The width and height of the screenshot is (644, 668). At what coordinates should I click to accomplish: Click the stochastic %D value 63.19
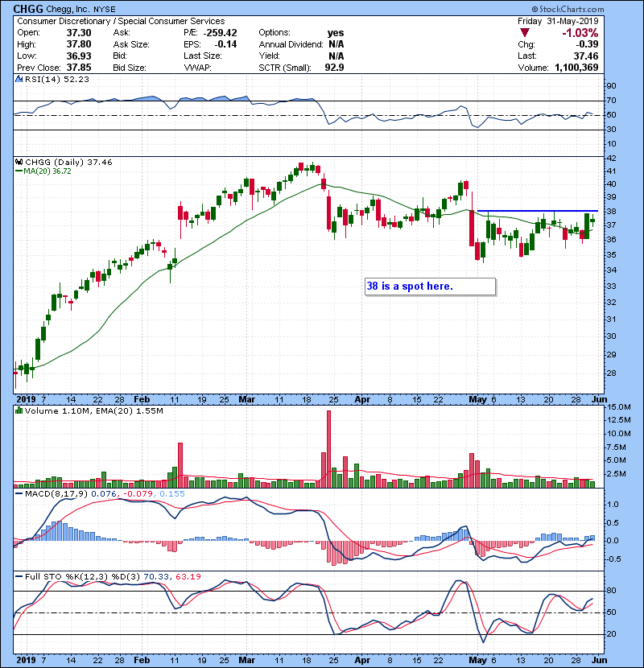click(188, 577)
